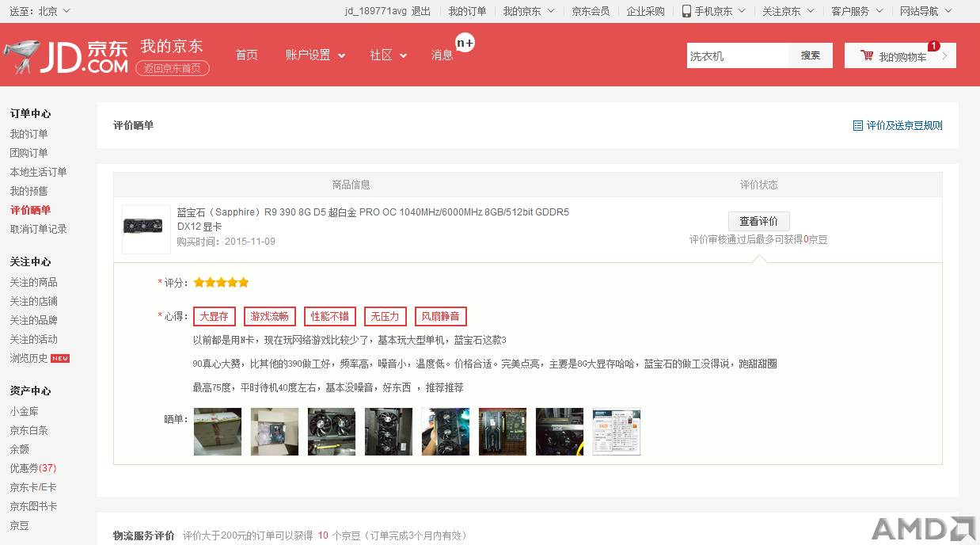Open the Sapphire graphics card product thumbnail

tap(146, 230)
